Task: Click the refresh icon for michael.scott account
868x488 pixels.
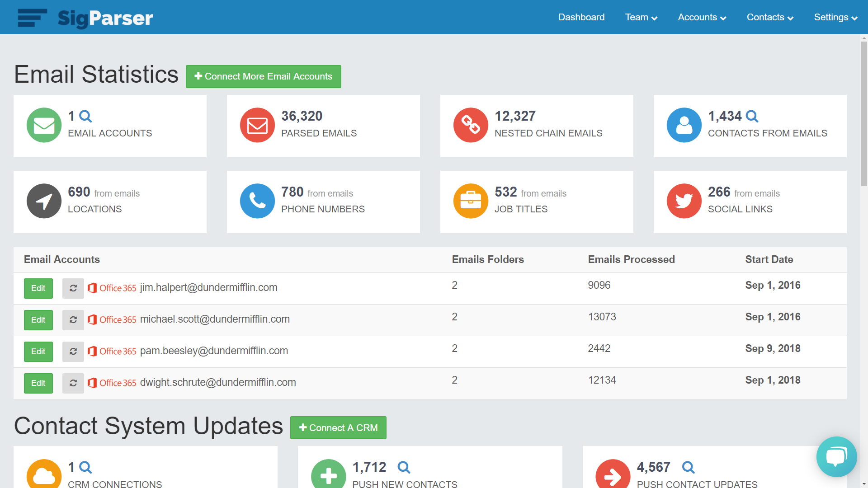Action: 73,320
